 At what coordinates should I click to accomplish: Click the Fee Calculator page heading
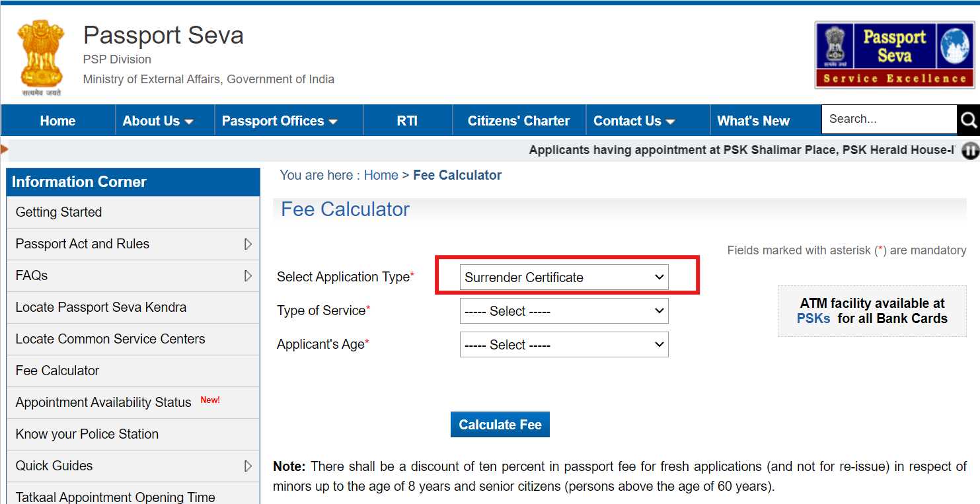[345, 209]
